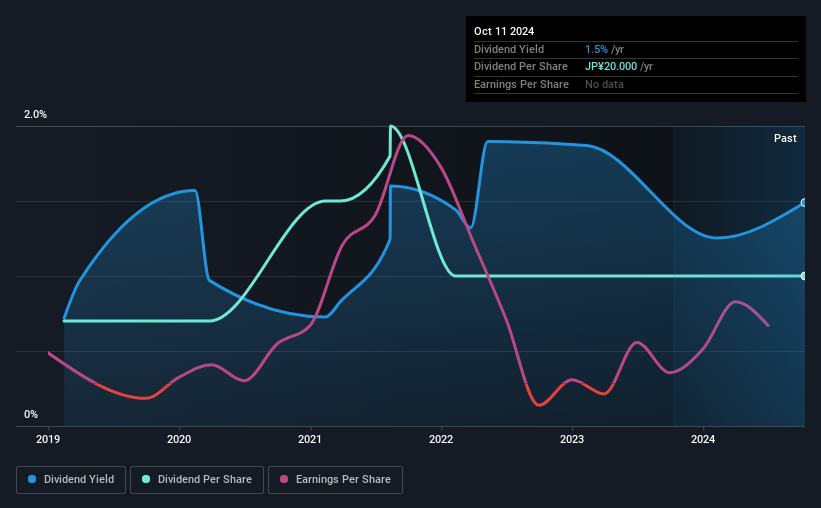Click the 'Past' region label
The height and width of the screenshot is (508, 821).
pos(785,138)
